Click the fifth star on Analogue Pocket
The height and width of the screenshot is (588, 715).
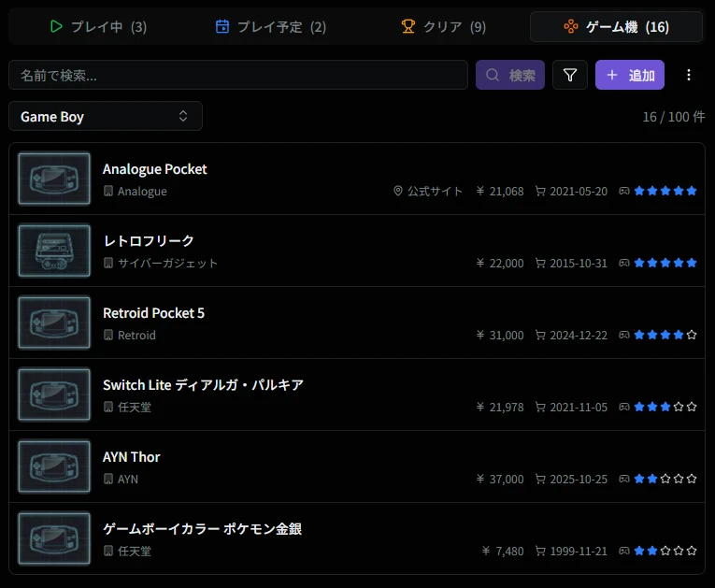click(692, 191)
